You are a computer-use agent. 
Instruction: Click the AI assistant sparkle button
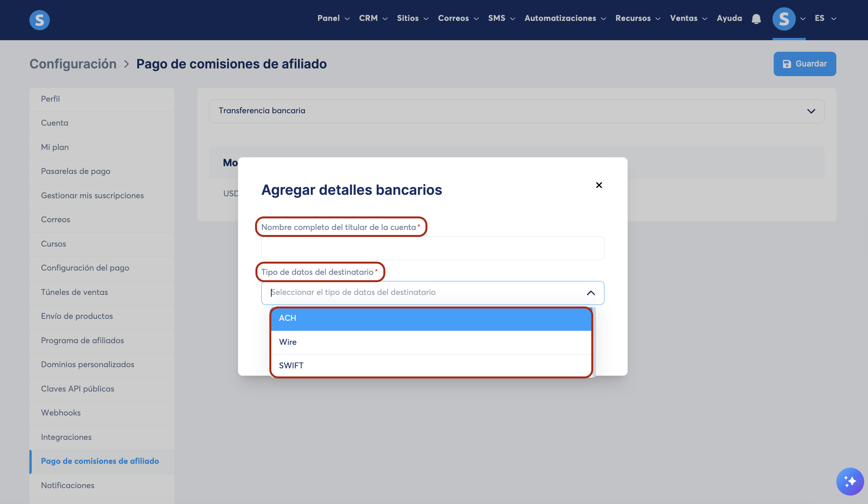(850, 481)
